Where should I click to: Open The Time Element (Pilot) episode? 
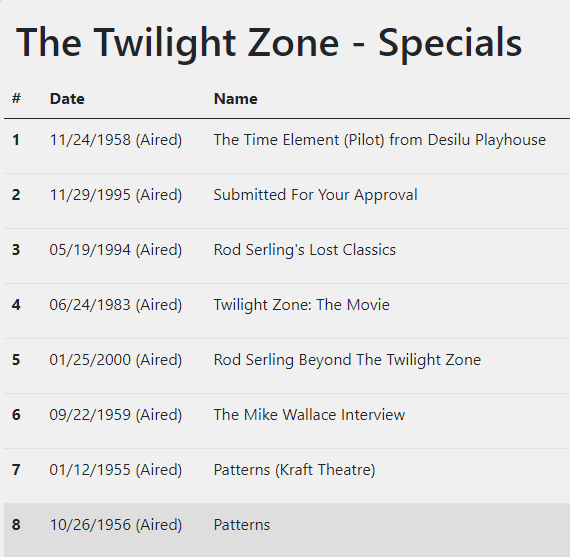[x=380, y=140]
